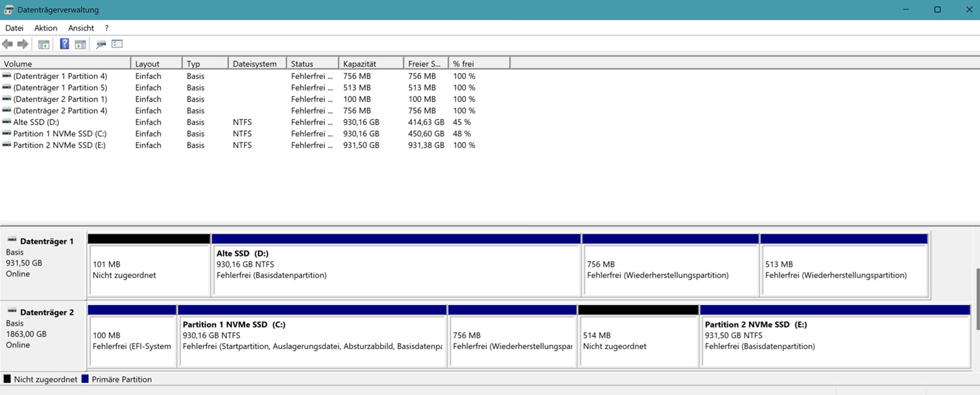The width and height of the screenshot is (980, 395).
Task: Click the drive icon of Datenträger 2 Partition 4
Action: point(7,111)
